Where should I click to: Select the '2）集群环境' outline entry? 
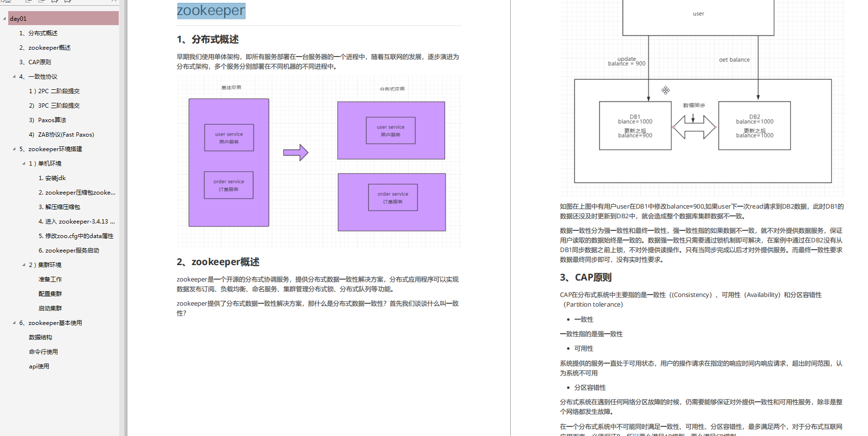[45, 265]
